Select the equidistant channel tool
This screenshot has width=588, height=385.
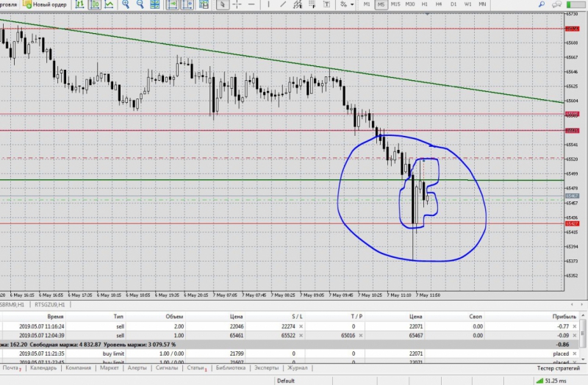pos(298,4)
